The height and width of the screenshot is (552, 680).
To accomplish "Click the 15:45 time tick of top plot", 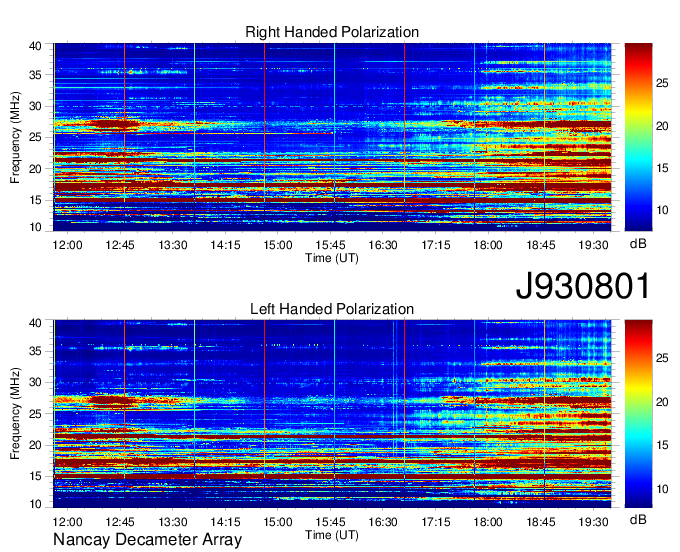I will [330, 245].
